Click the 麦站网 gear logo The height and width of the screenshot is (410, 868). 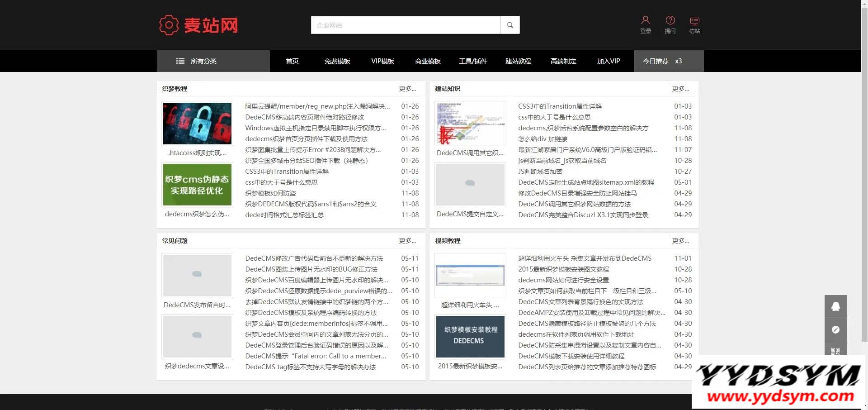coord(169,25)
